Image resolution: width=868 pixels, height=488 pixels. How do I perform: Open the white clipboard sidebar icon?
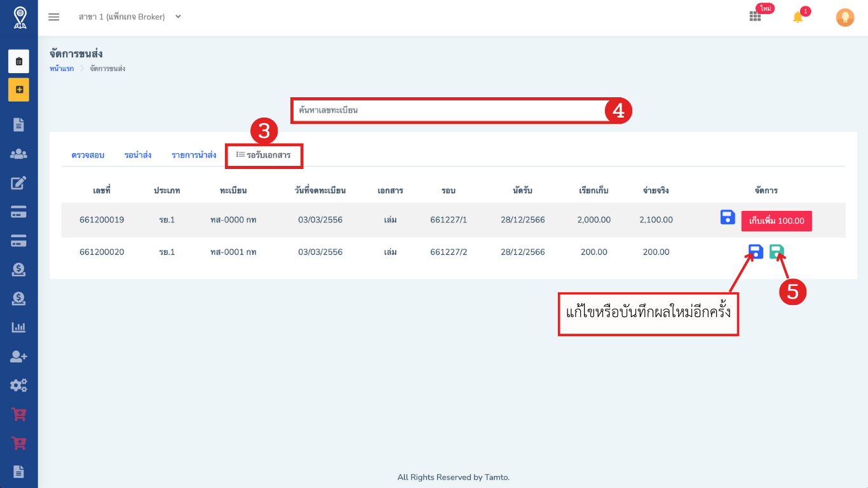[18, 61]
